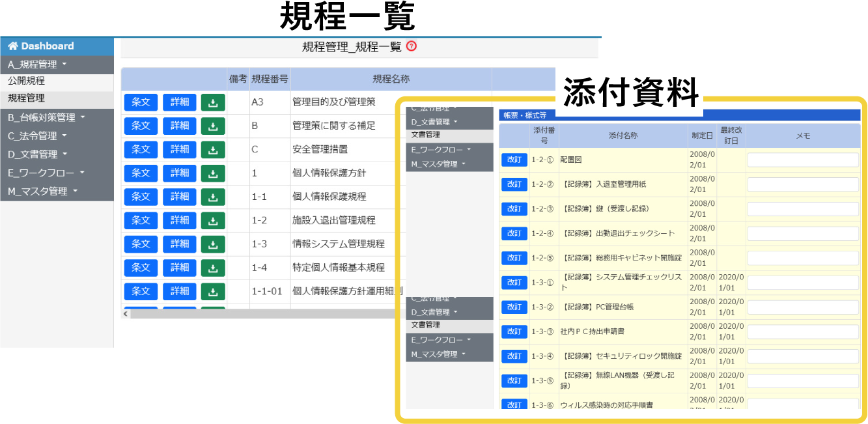Download the regulation A3 document file
The width and height of the screenshot is (868, 424).
(x=213, y=102)
